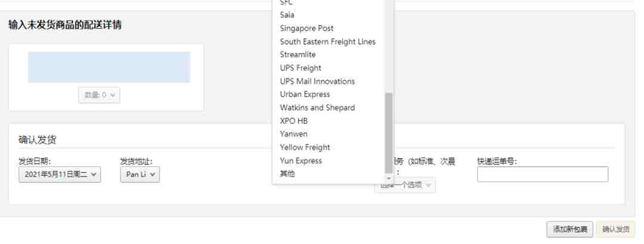
Task: Select Watkins and Shepard carrier
Action: (317, 107)
